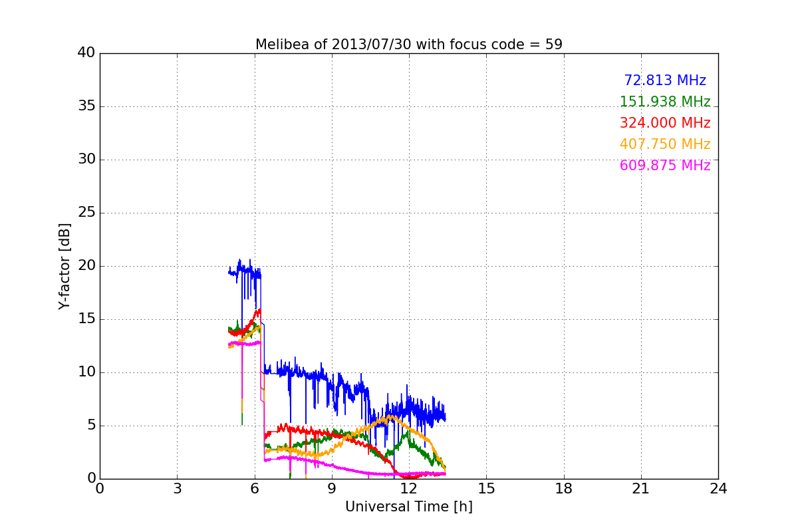Click the y-axis tick label 40
The height and width of the screenshot is (532, 798).
coord(86,53)
